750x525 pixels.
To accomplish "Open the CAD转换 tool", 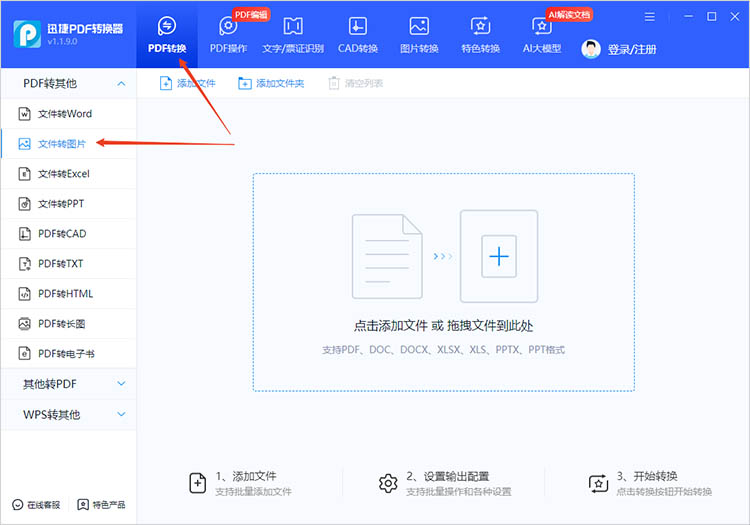I will 357,34.
